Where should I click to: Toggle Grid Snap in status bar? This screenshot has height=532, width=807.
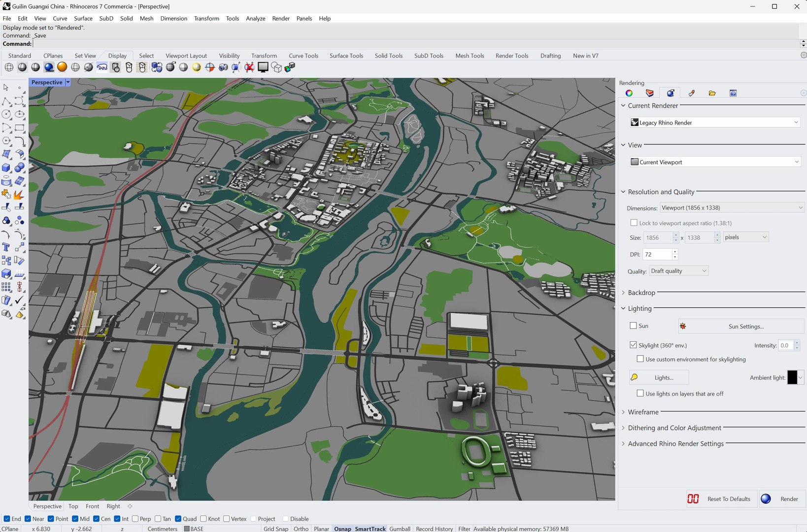point(276,529)
